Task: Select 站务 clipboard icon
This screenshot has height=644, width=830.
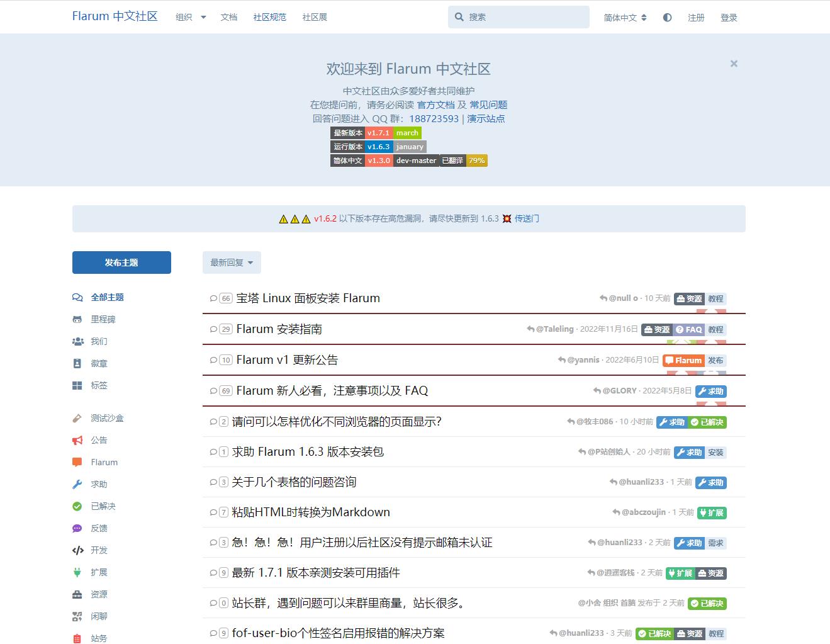Action: click(77, 638)
